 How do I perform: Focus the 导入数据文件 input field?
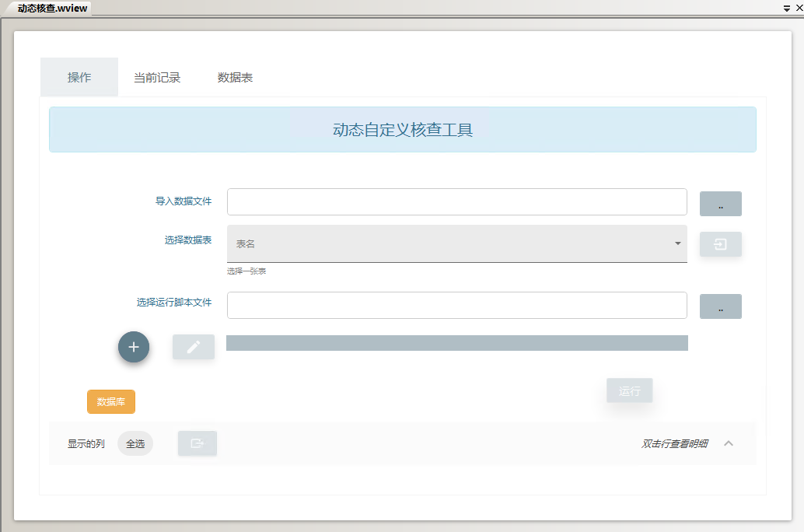(457, 201)
